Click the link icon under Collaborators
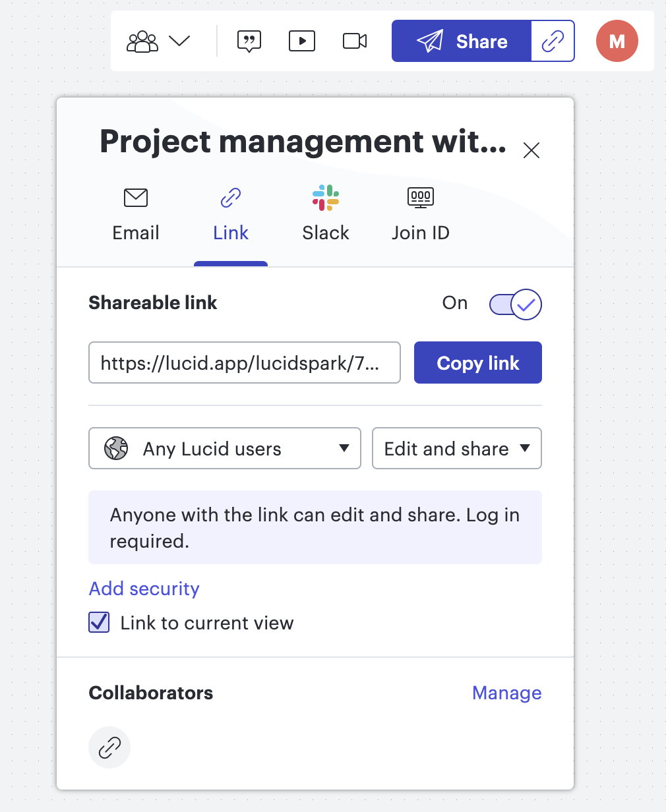Screen dimensions: 666x812 coord(109,747)
